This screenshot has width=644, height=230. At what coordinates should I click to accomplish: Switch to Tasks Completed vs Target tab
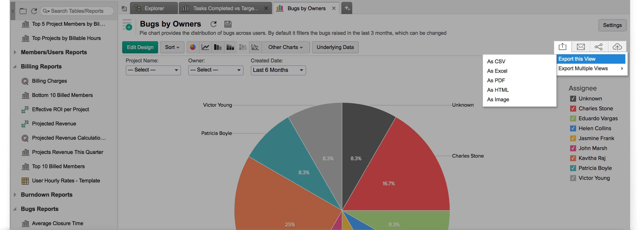click(225, 8)
